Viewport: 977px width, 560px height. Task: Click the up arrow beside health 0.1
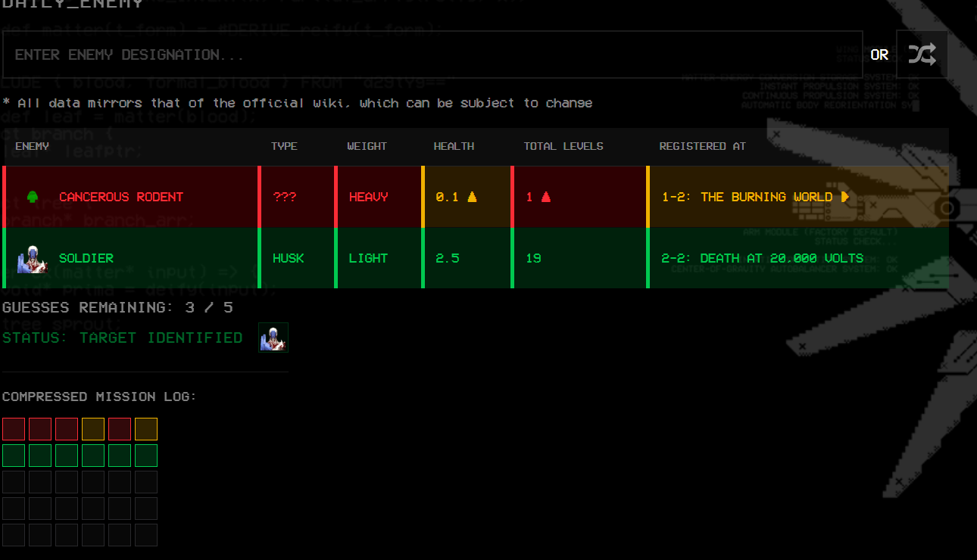[472, 197]
